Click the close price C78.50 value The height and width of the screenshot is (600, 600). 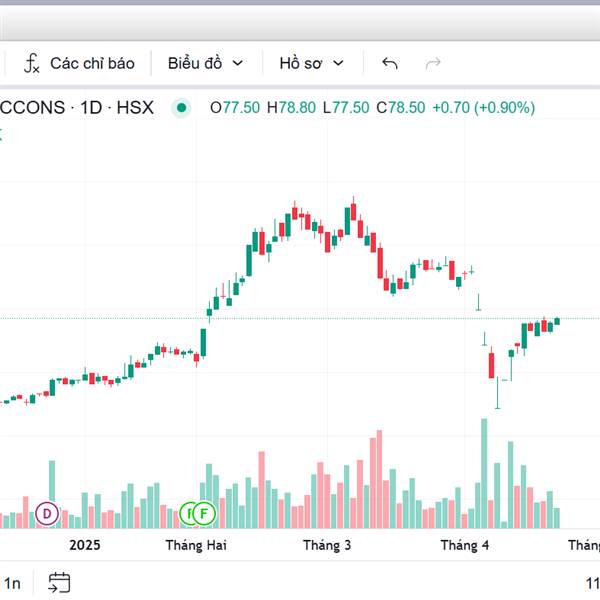pyautogui.click(x=401, y=108)
